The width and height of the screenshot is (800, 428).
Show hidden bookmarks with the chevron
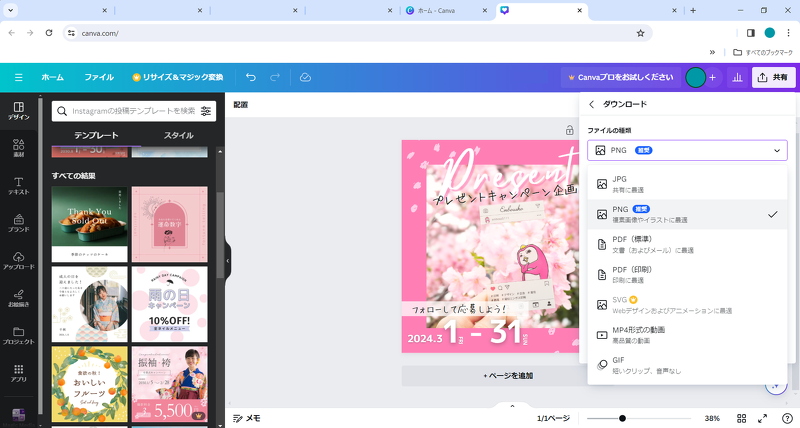(x=712, y=52)
